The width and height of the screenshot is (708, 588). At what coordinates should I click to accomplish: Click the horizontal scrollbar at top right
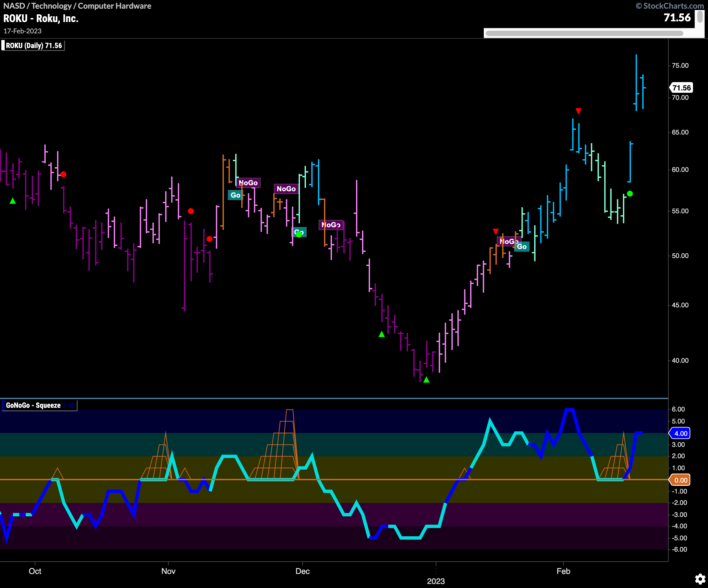pyautogui.click(x=584, y=33)
